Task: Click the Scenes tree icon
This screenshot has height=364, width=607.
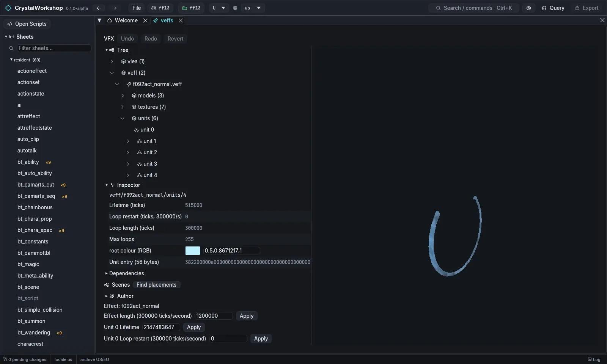Action: (x=106, y=285)
